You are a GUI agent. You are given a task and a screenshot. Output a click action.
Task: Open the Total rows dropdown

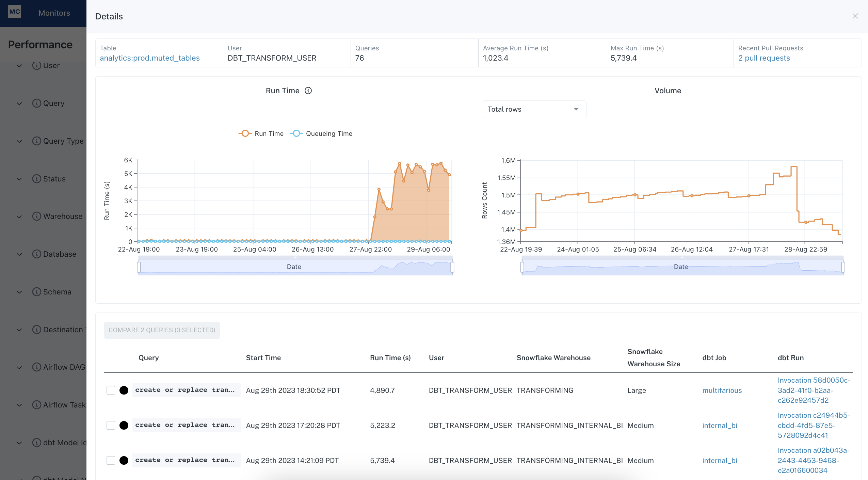tap(534, 109)
